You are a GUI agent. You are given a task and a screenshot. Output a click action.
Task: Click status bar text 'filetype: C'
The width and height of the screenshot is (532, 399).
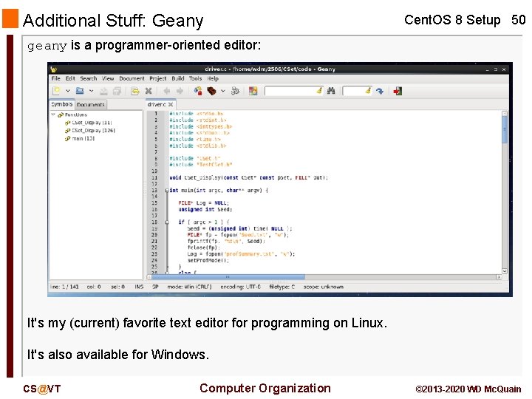(282, 287)
